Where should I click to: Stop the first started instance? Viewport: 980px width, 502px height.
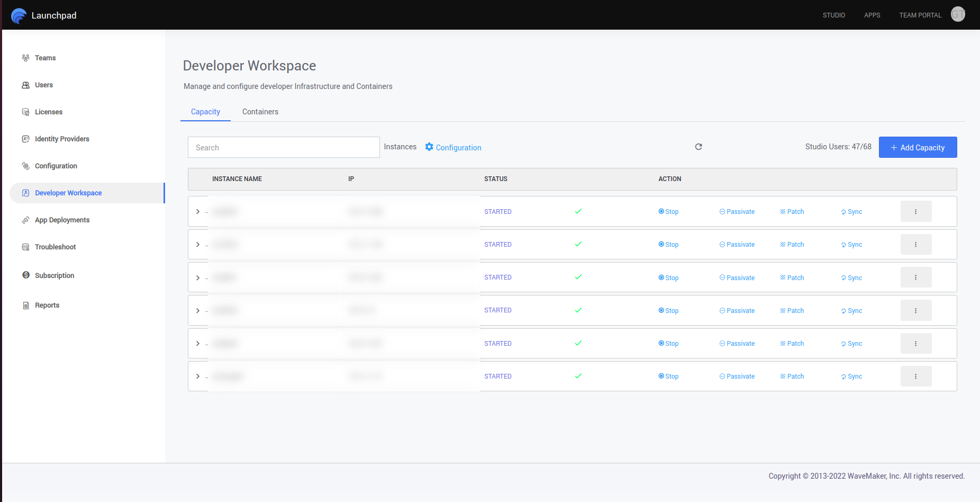[668, 211]
